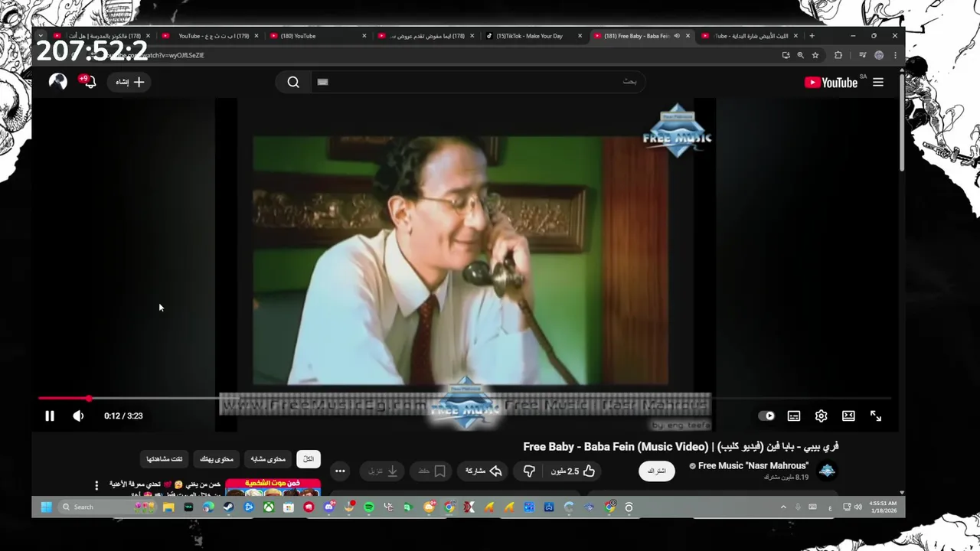Image resolution: width=980 pixels, height=551 pixels.
Task: Open Steam from the taskbar
Action: click(x=229, y=507)
